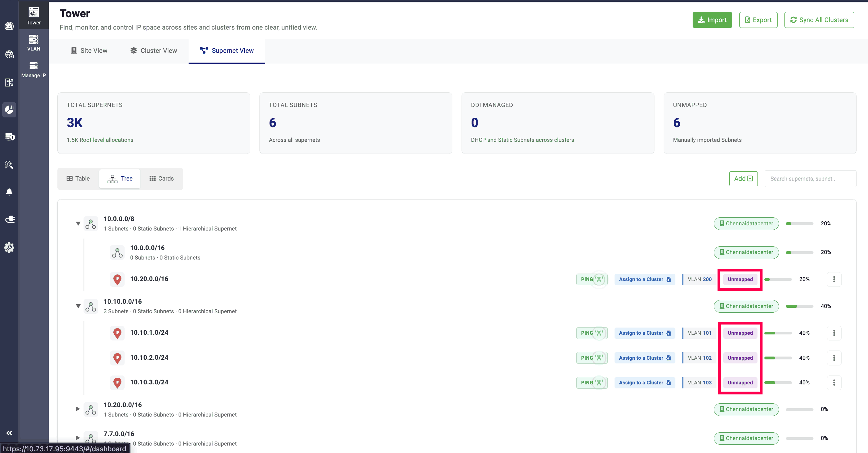Viewport: 868px width, 453px height.
Task: Open the Add dropdown button
Action: click(743, 178)
